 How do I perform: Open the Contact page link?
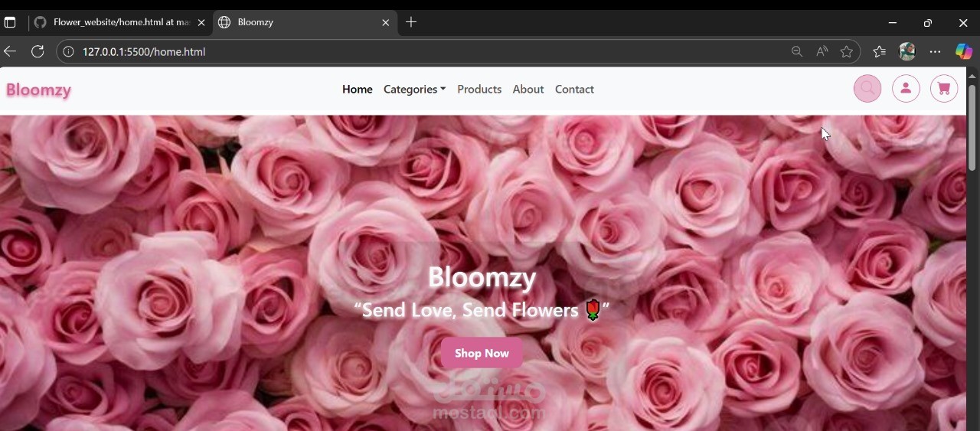coord(574,90)
